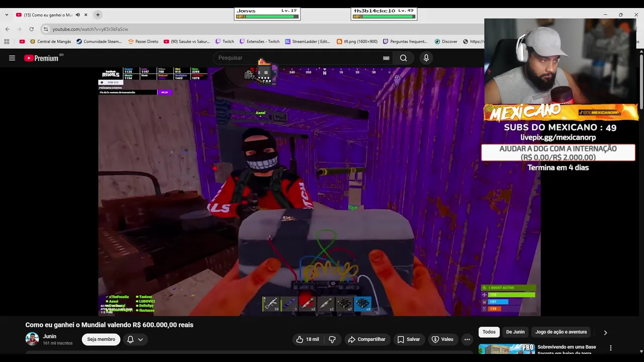Toggle the notification bell
The height and width of the screenshot is (362, 644).
point(130,339)
